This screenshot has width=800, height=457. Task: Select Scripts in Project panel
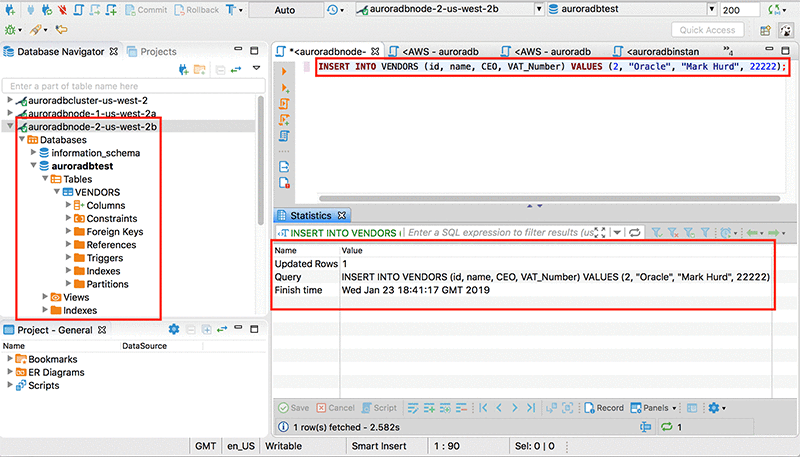(x=43, y=386)
